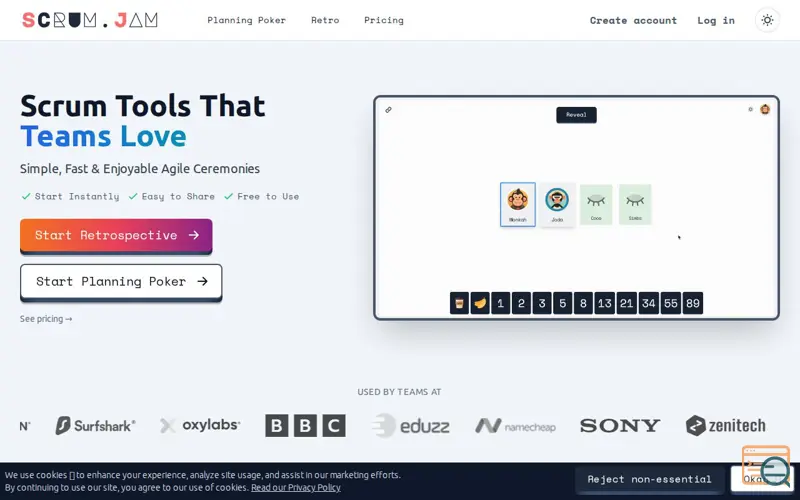Pick poker card 3
Viewport: 800px width, 500px height.
[542, 303]
